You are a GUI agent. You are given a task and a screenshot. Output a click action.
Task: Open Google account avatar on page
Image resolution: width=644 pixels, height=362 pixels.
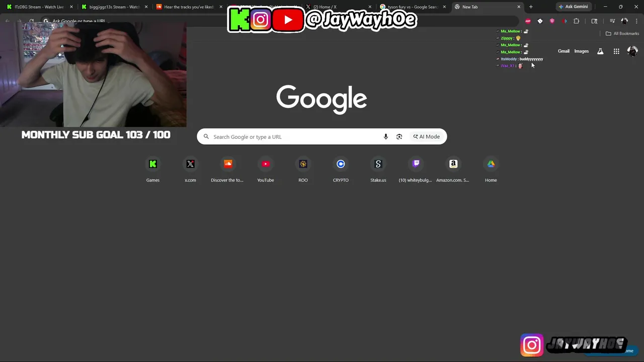632,51
